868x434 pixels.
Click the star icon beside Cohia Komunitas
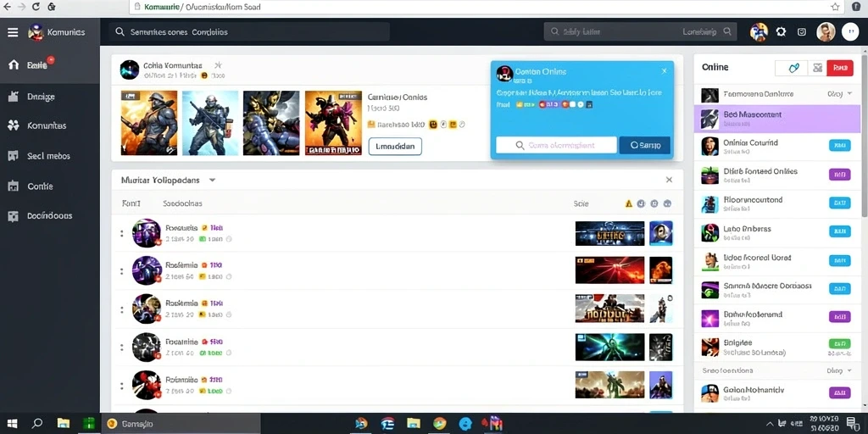click(x=218, y=64)
